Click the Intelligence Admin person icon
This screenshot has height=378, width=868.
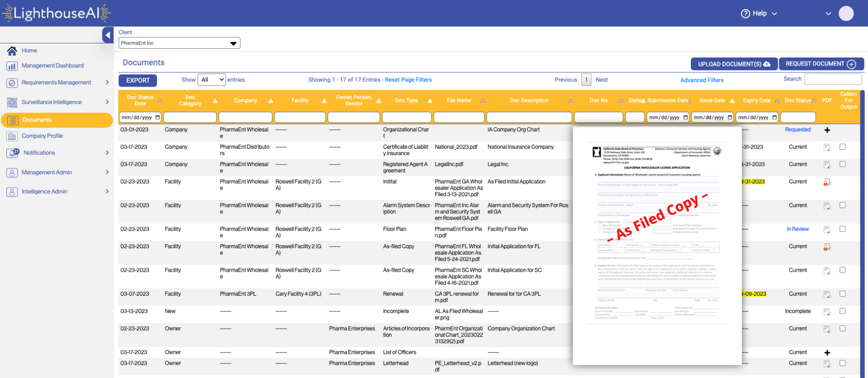pyautogui.click(x=12, y=192)
